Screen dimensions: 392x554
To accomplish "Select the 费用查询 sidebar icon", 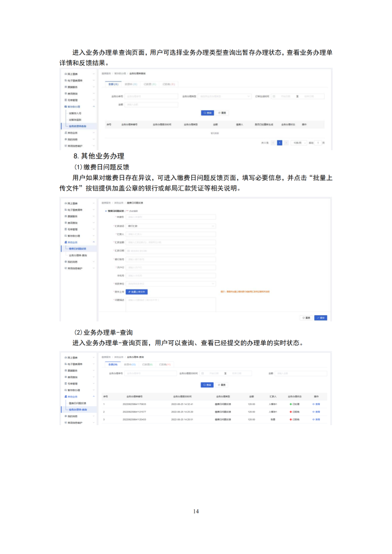I will (66, 222).
